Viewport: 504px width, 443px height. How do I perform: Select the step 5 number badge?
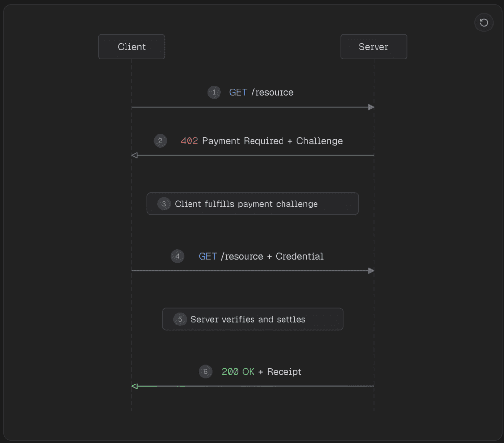coord(180,319)
